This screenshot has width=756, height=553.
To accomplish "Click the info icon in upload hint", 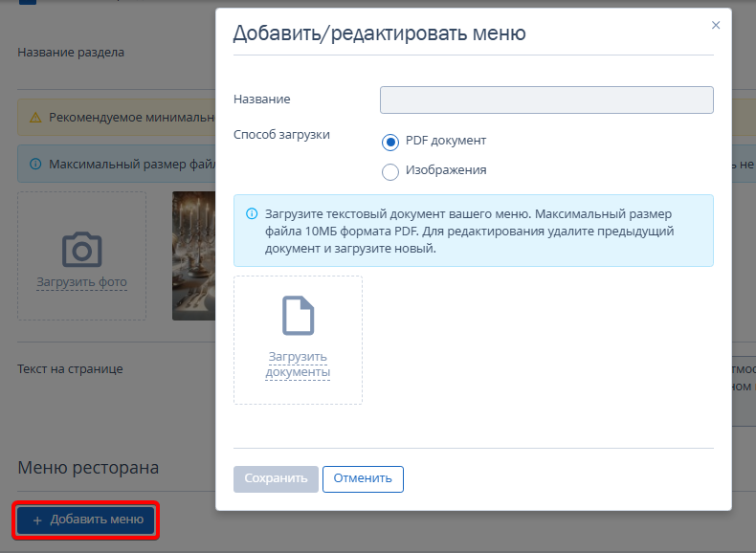I will pos(252,213).
